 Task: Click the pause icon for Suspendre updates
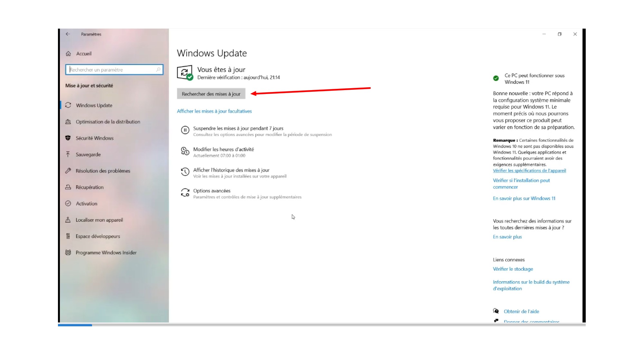click(x=185, y=130)
